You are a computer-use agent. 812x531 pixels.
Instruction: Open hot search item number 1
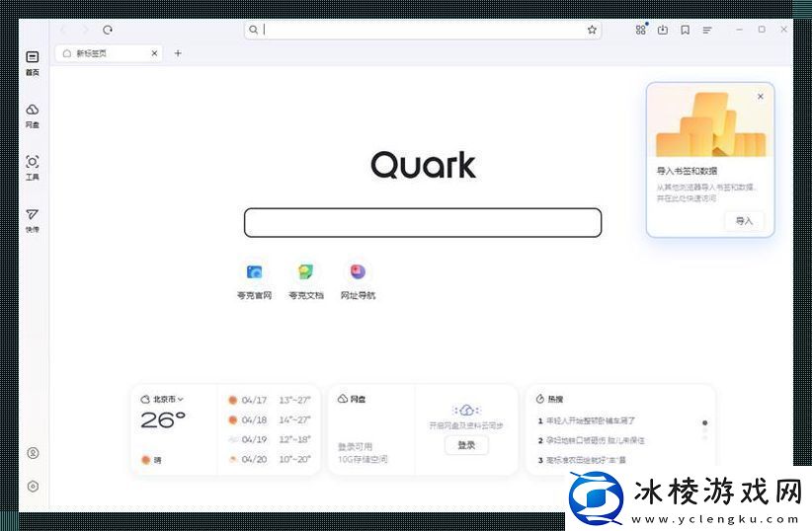[587, 420]
